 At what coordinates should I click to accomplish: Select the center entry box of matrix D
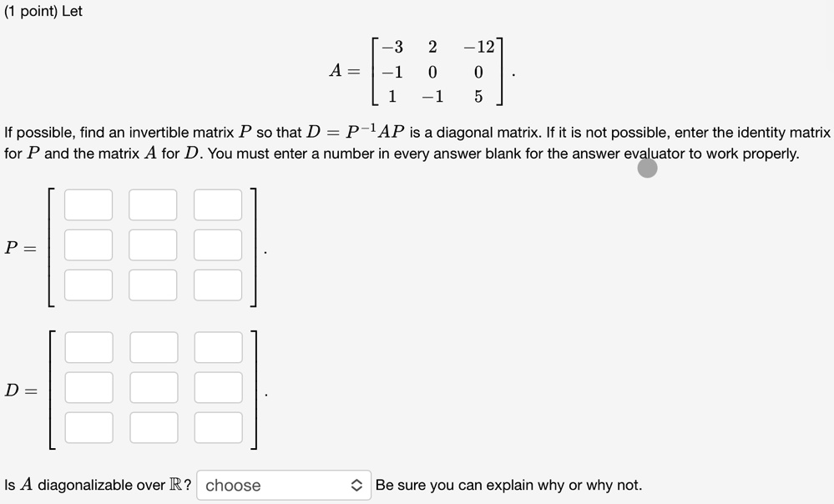coord(153,387)
